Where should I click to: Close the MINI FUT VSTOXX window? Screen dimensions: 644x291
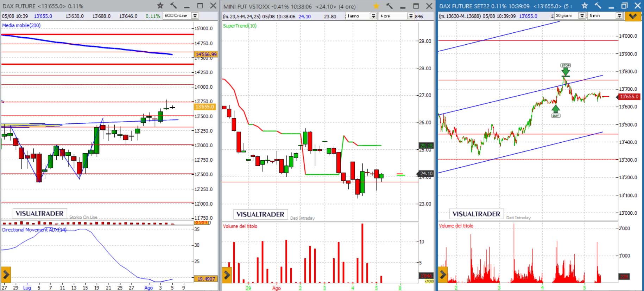tap(429, 6)
